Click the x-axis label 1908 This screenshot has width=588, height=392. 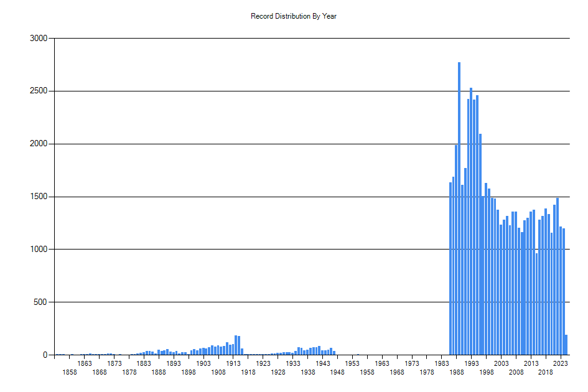tap(218, 372)
